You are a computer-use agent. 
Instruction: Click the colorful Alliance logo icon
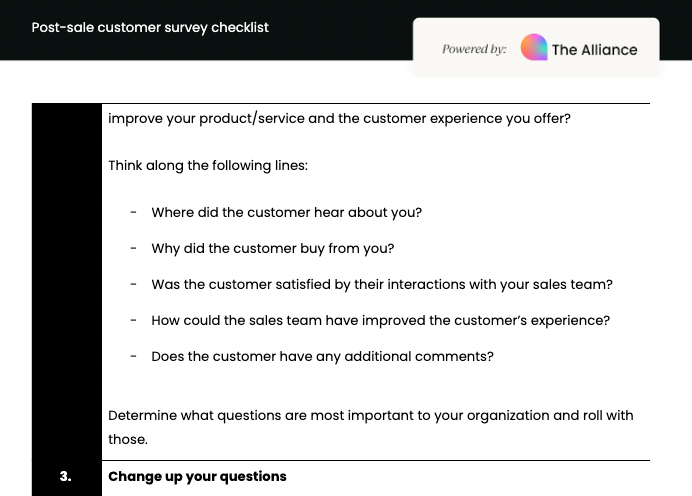(534, 48)
